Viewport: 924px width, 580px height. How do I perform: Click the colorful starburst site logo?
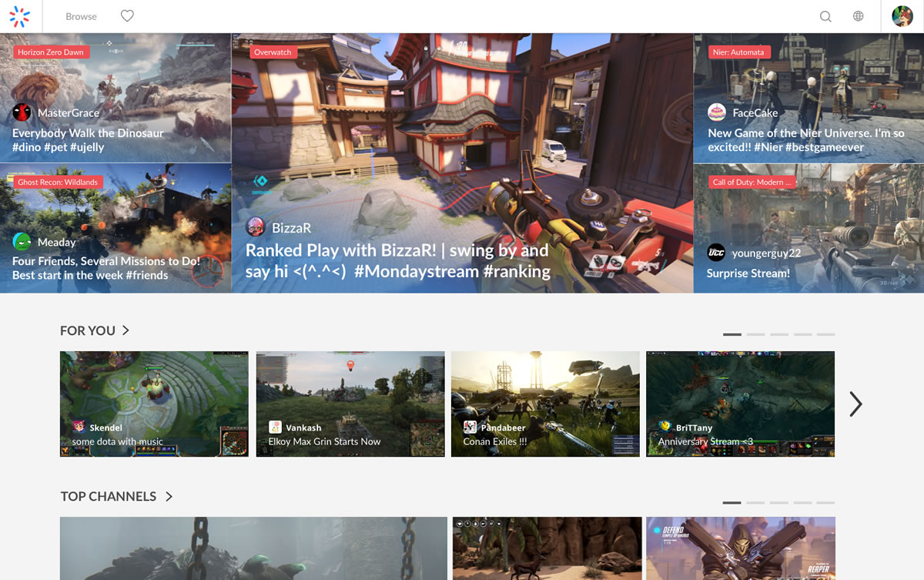coord(20,16)
